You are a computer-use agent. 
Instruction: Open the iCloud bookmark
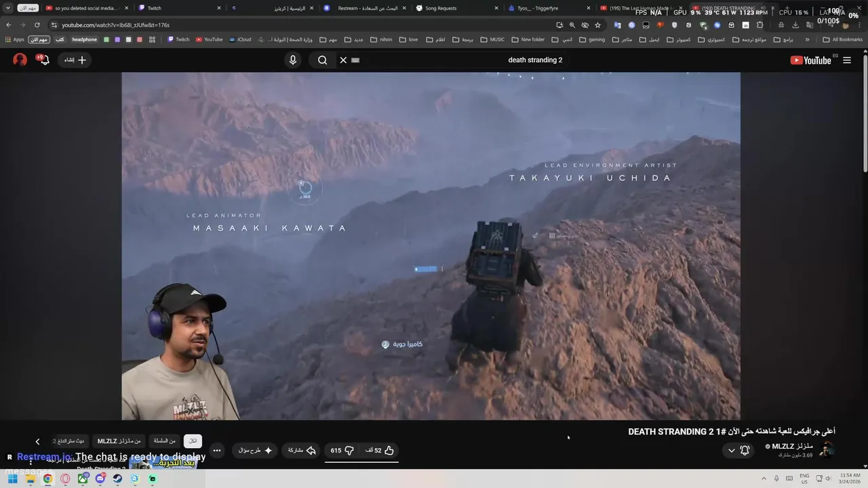240,39
